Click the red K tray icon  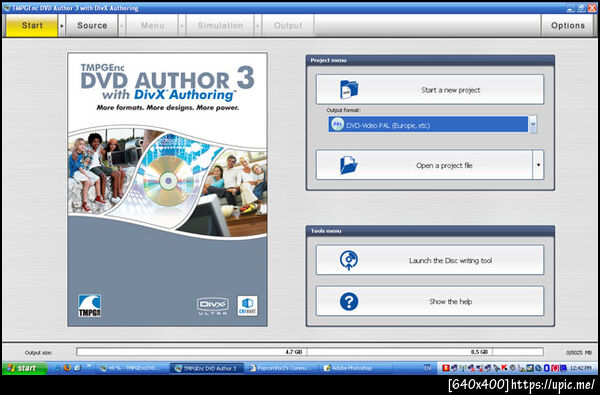[x=504, y=368]
